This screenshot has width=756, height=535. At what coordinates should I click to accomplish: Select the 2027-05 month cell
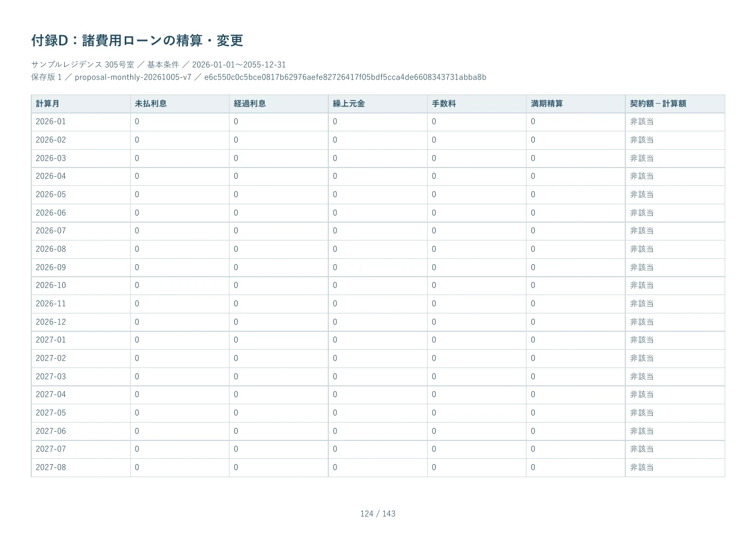pyautogui.click(x=80, y=413)
